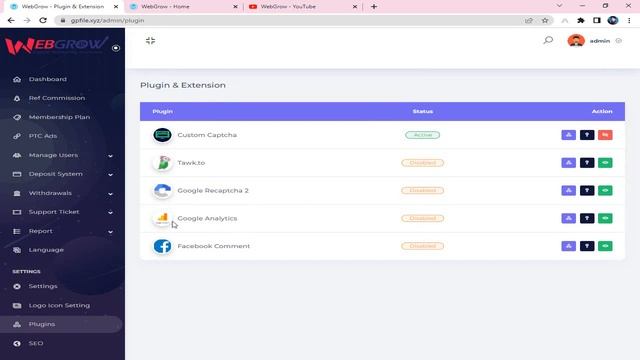
Task: Toggle the sidebar collapse circle beside WebGrow logo
Action: pos(116,48)
